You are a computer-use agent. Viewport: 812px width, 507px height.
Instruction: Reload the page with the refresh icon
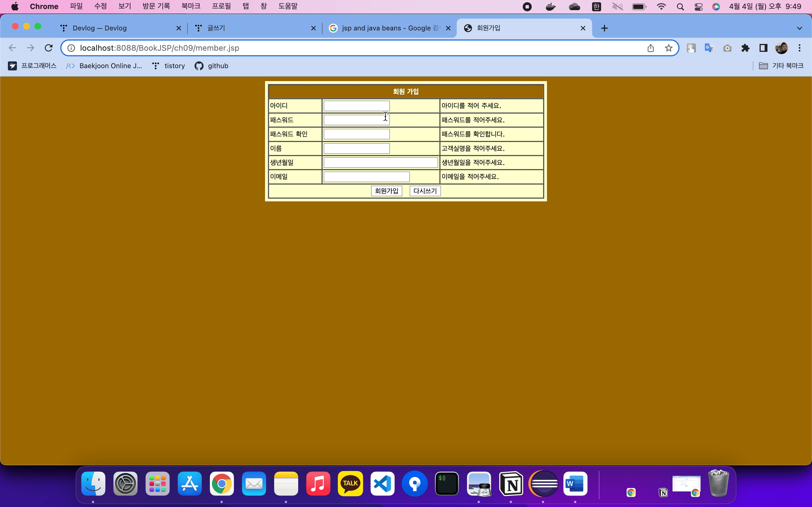pos(49,48)
